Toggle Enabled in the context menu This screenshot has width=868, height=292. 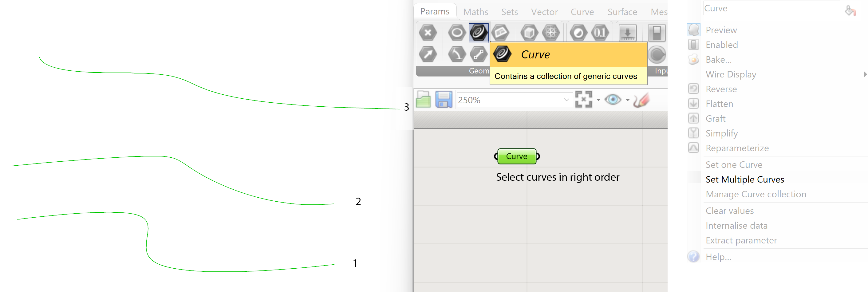(x=722, y=45)
